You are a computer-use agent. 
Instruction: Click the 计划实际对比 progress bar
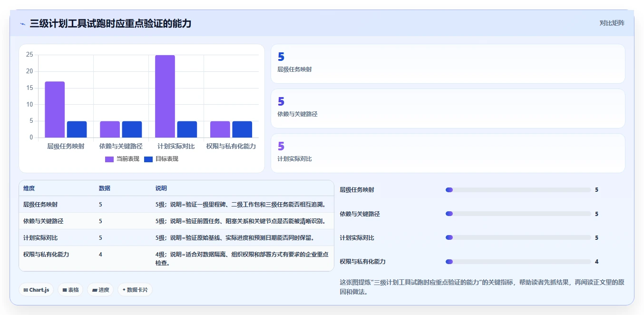pyautogui.click(x=518, y=237)
